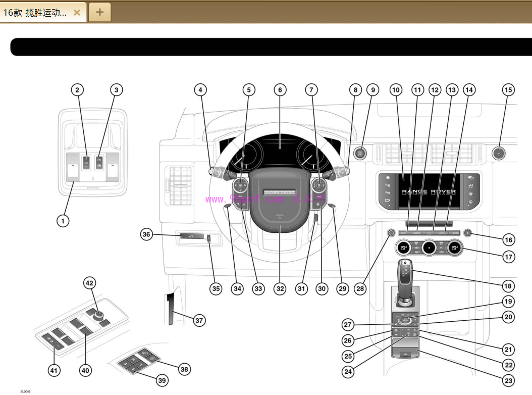The image size is (532, 395).
Task: Select the 16款 揽胜运动 document tab
Action: pos(35,13)
